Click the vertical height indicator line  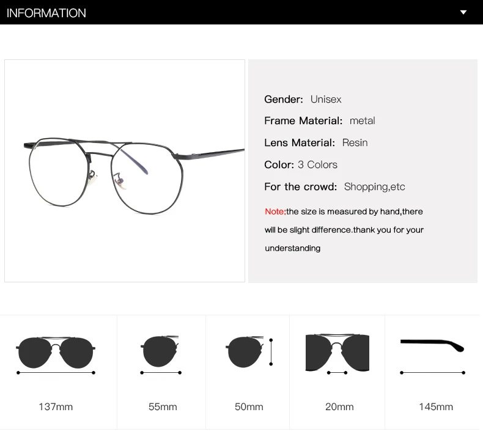pos(271,352)
